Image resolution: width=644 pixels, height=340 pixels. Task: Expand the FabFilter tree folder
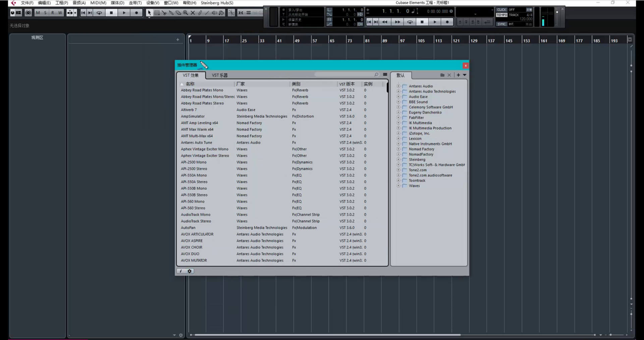pyautogui.click(x=398, y=117)
